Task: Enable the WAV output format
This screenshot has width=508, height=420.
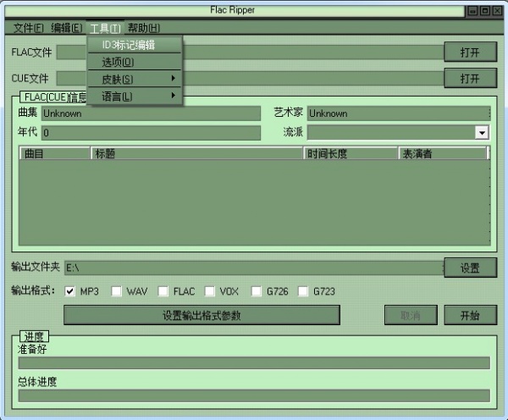Action: tap(116, 291)
